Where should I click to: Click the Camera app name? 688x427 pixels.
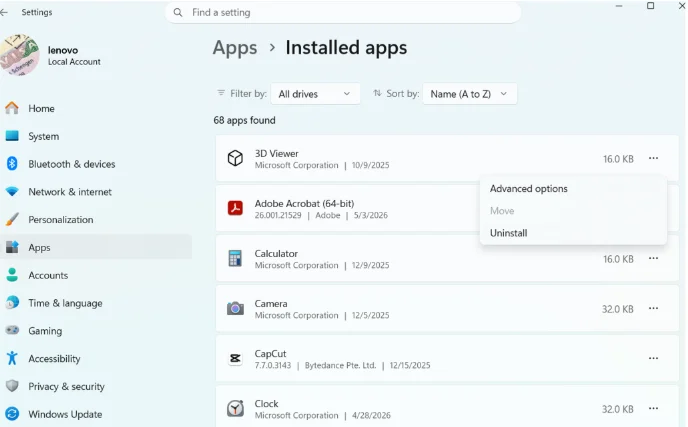point(271,304)
